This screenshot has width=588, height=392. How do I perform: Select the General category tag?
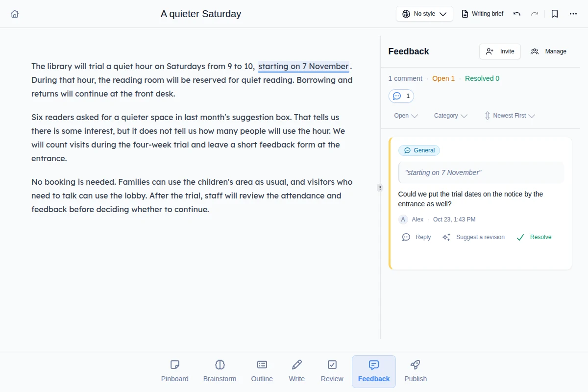click(419, 150)
